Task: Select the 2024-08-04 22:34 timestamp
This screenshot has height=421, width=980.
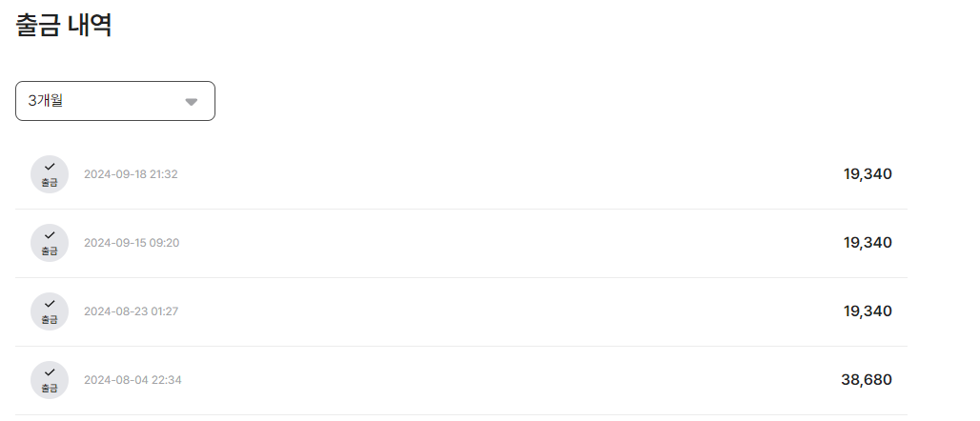Action: coord(133,380)
